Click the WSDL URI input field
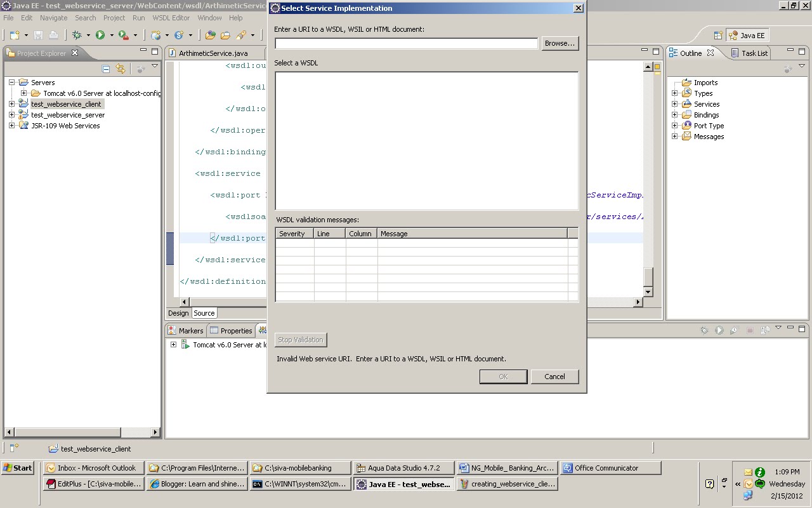 [406, 43]
